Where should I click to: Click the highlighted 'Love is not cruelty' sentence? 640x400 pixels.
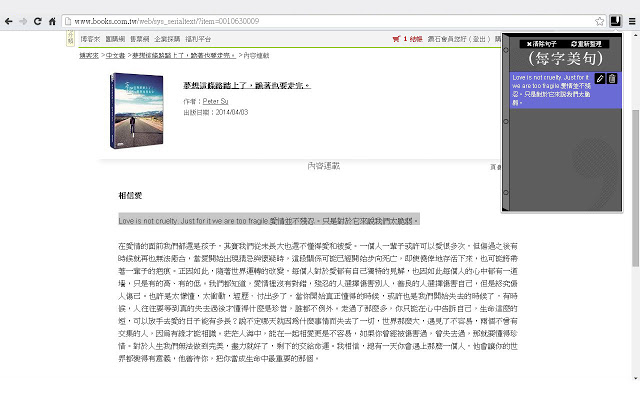269,221
